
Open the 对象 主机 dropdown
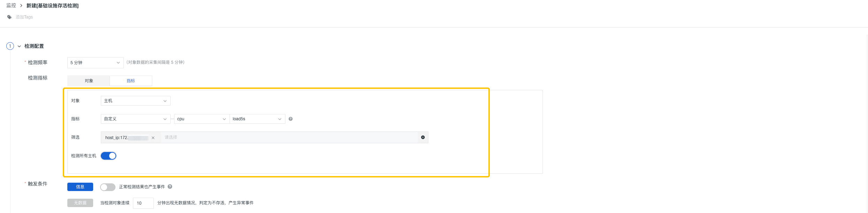[135, 101]
